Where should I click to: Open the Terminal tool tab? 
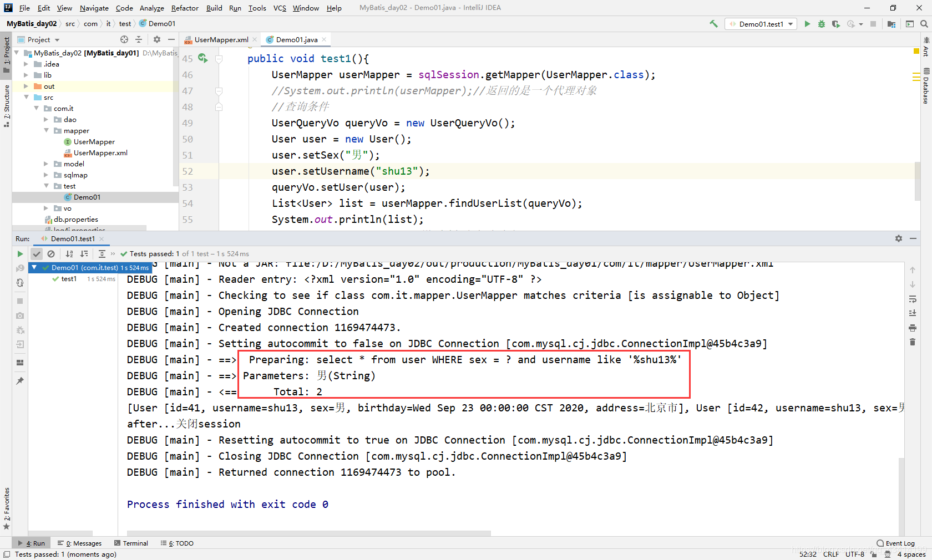pyautogui.click(x=131, y=543)
